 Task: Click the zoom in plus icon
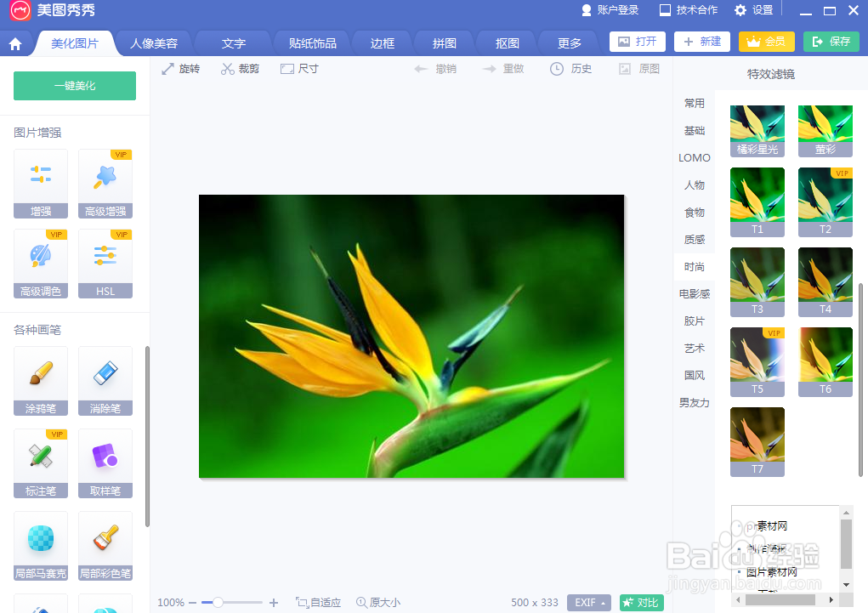click(274, 603)
